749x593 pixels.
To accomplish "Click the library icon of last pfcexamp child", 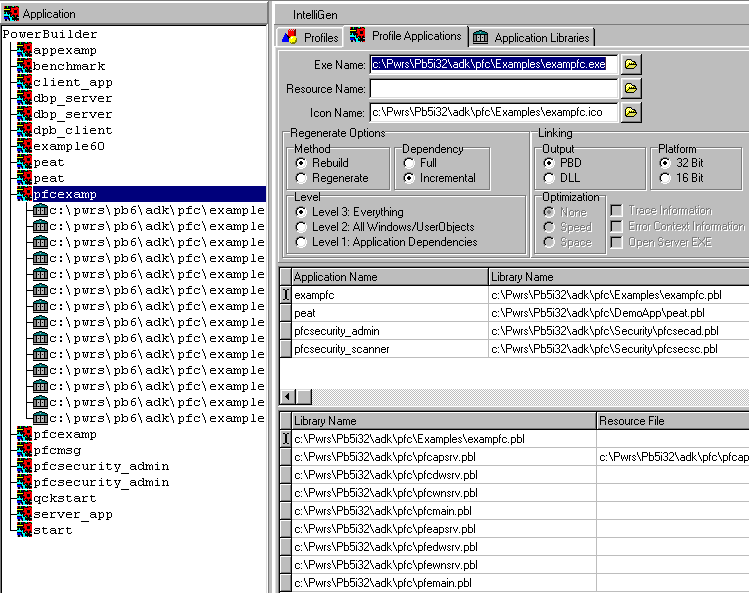I will 41,418.
